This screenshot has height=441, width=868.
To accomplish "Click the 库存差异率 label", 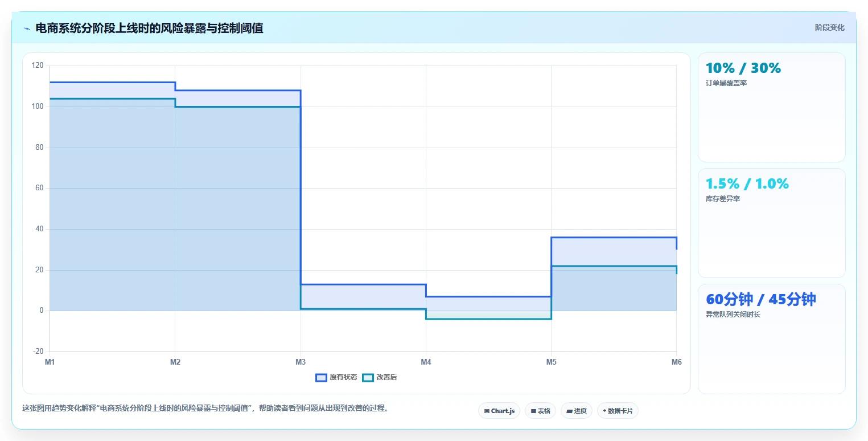I will click(x=723, y=199).
